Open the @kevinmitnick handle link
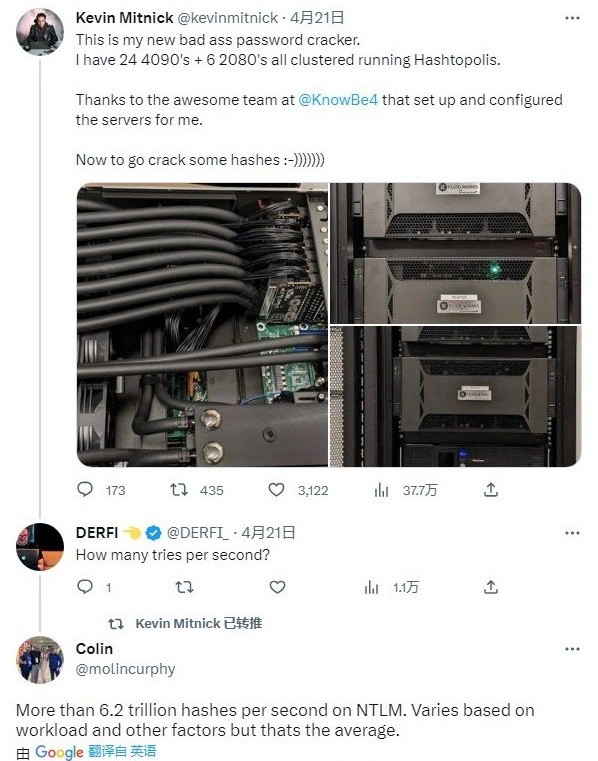Viewport: 598px width, 761px height. (x=228, y=18)
